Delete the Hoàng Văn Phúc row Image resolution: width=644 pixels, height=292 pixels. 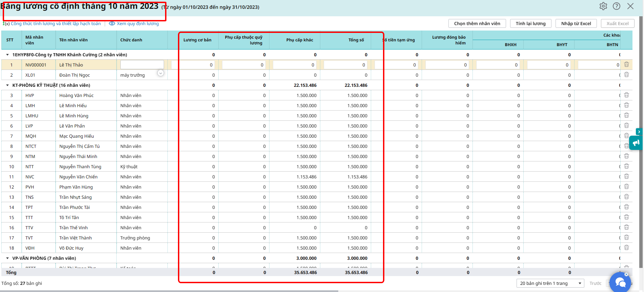tap(626, 95)
